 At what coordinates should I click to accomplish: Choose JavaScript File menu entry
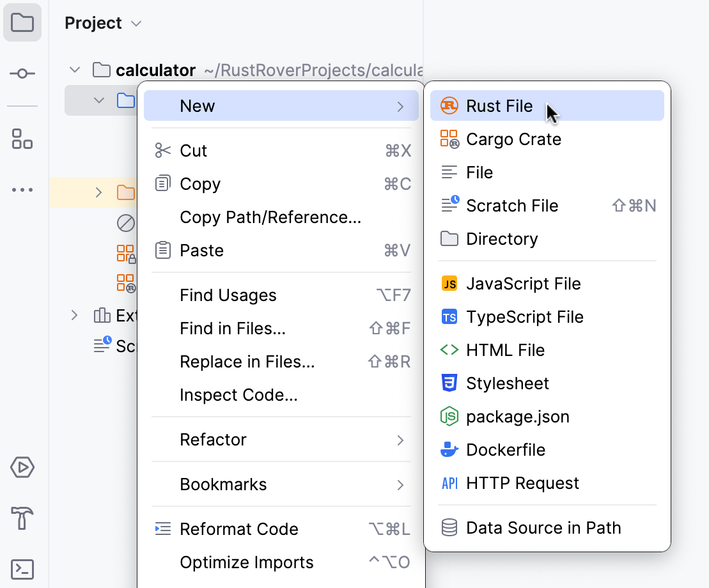coord(547,283)
